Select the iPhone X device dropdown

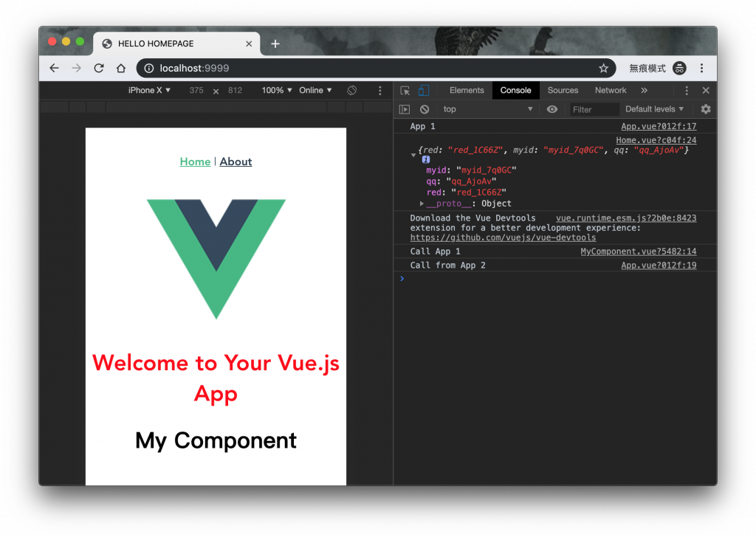point(149,91)
